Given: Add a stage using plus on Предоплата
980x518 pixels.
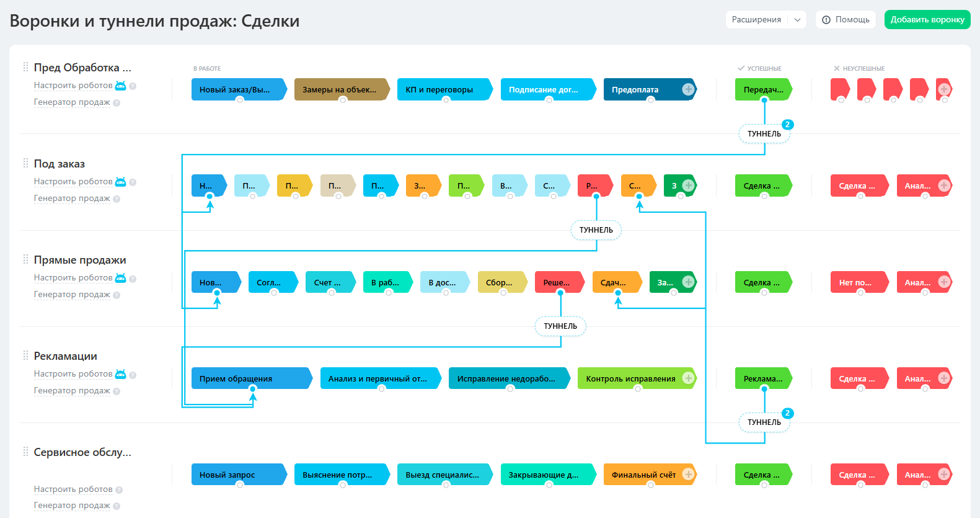Looking at the screenshot, I should (x=688, y=89).
